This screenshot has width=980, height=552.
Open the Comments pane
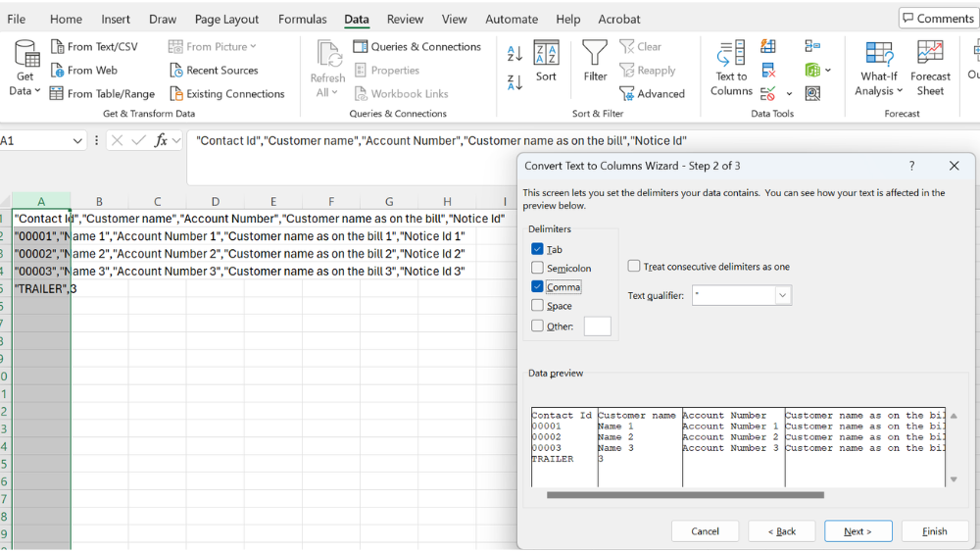tap(938, 18)
